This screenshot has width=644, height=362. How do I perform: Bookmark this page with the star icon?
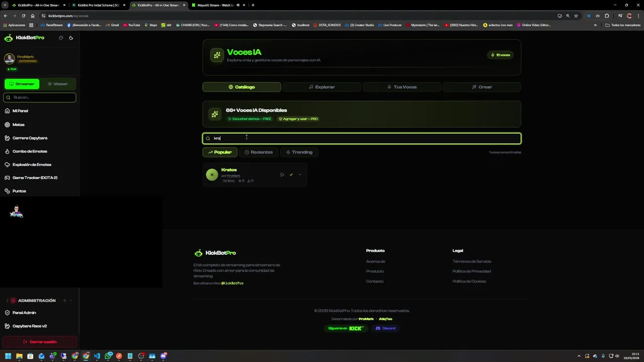coord(576,16)
